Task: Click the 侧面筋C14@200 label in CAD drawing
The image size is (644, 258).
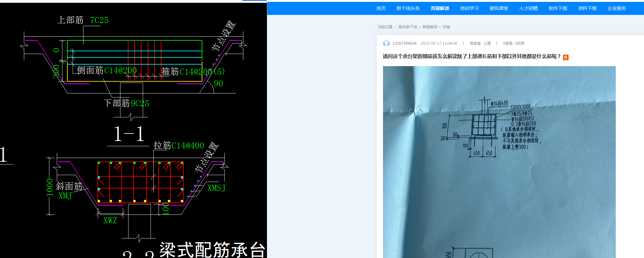Action: [107, 70]
